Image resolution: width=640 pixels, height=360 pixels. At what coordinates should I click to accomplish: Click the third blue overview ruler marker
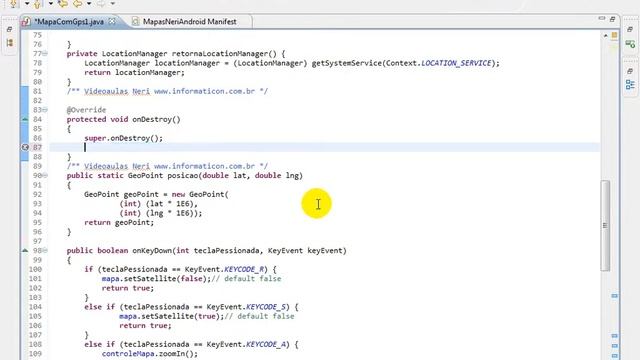coord(614,346)
